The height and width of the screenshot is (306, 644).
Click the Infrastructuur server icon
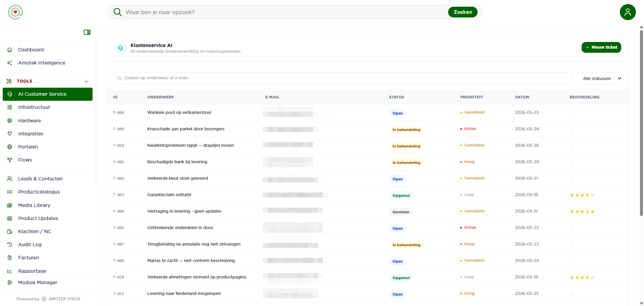10,107
